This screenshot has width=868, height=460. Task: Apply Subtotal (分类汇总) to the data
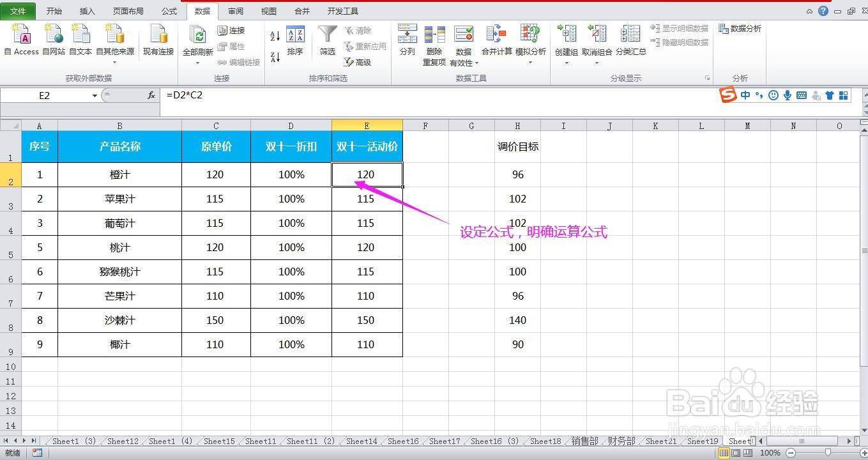(x=630, y=40)
